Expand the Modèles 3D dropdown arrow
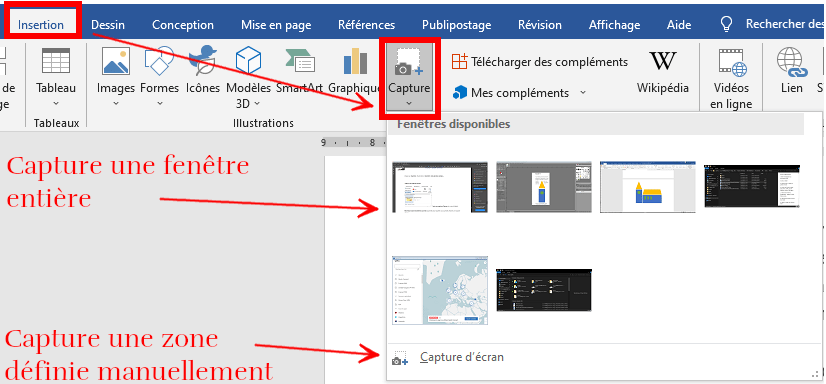Viewport: 826px width, 384px height. tap(258, 103)
